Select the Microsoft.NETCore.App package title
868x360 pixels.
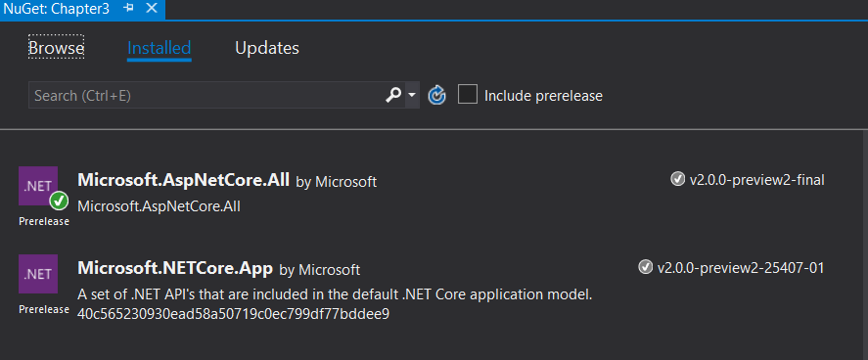coord(175,269)
